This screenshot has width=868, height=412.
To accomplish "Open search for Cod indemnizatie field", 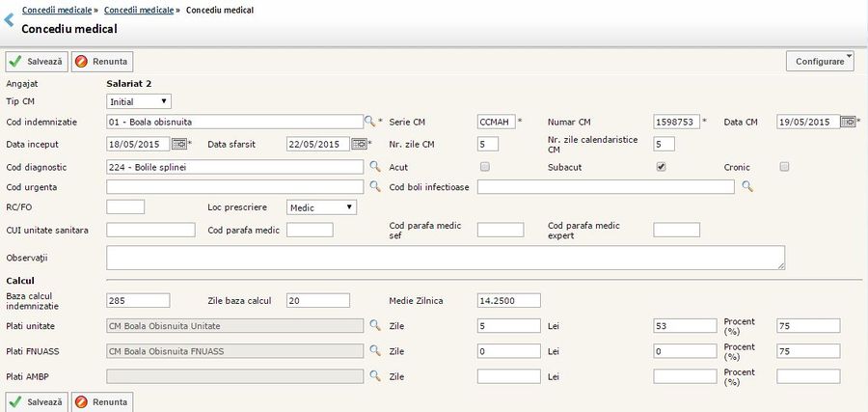I will click(370, 122).
